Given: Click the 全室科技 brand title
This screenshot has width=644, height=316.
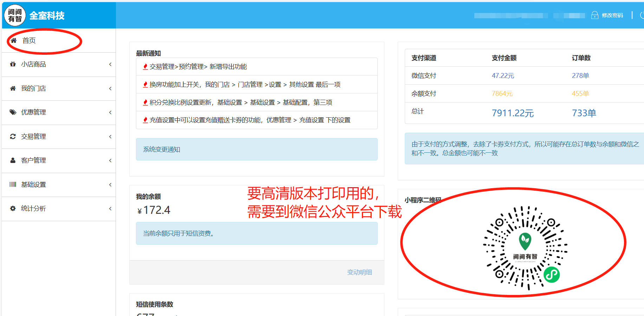Looking at the screenshot, I should pos(47,15).
